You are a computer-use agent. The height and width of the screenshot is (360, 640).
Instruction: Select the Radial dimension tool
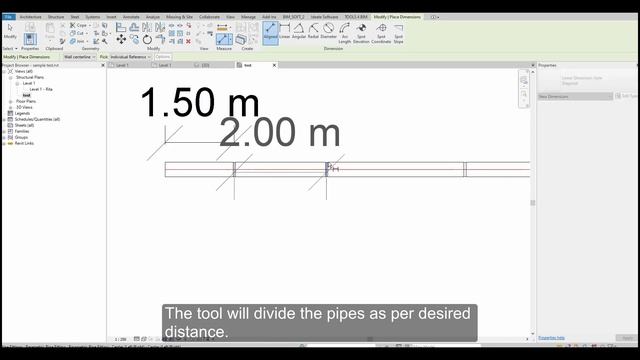tap(313, 31)
